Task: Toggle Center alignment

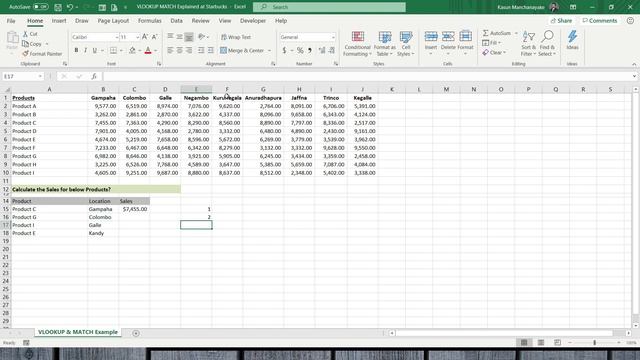Action: (x=180, y=50)
